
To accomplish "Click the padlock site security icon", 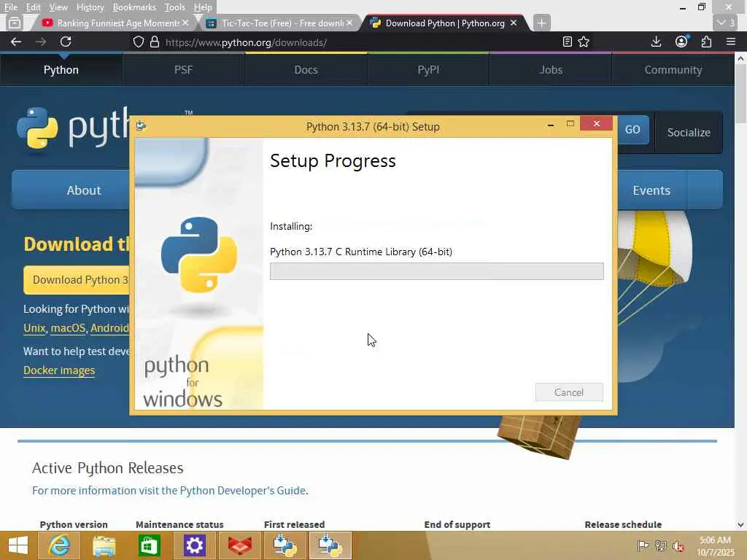I will (x=155, y=42).
